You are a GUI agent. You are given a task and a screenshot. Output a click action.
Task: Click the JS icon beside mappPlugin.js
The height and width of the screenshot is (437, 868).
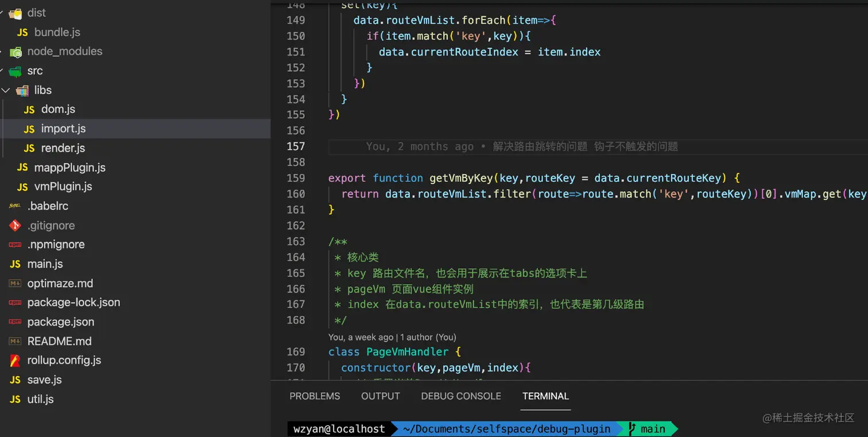pos(22,168)
